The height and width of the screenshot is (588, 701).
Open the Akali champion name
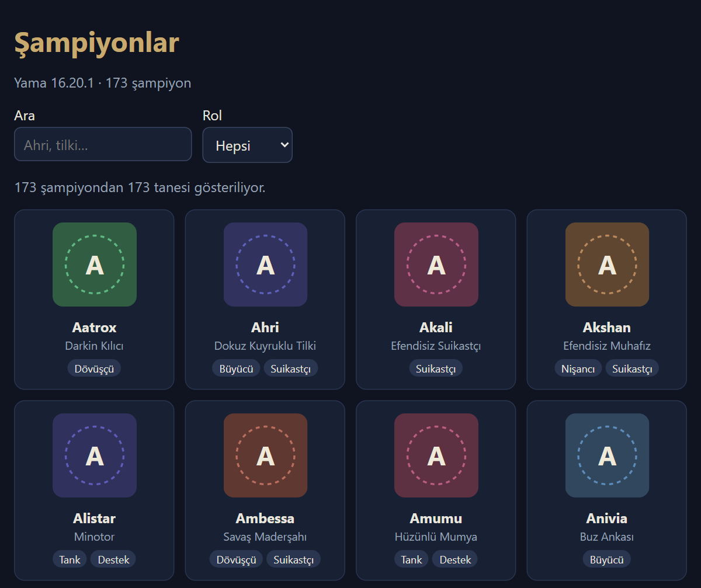(436, 328)
